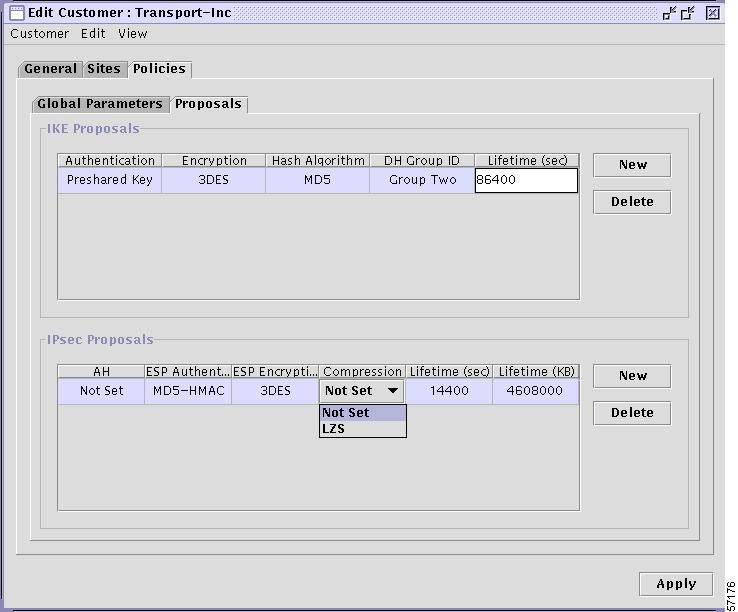Click the maximize window icon
Viewport: 738px width, 612px height.
tap(688, 13)
